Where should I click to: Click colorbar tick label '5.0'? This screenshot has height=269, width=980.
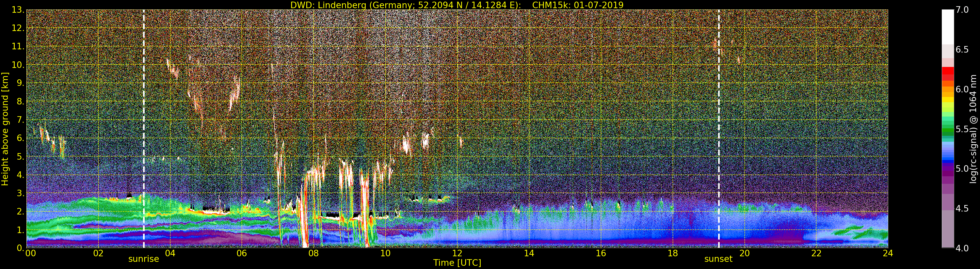(962, 168)
